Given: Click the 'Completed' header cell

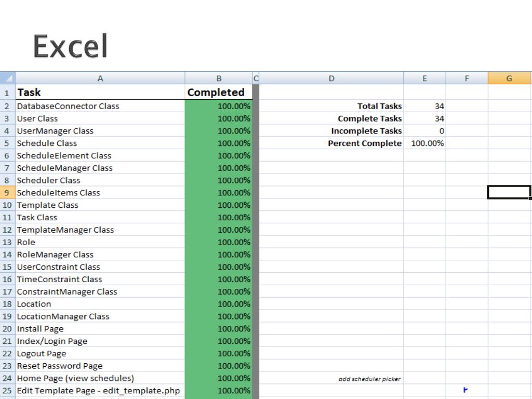Looking at the screenshot, I should [219, 92].
